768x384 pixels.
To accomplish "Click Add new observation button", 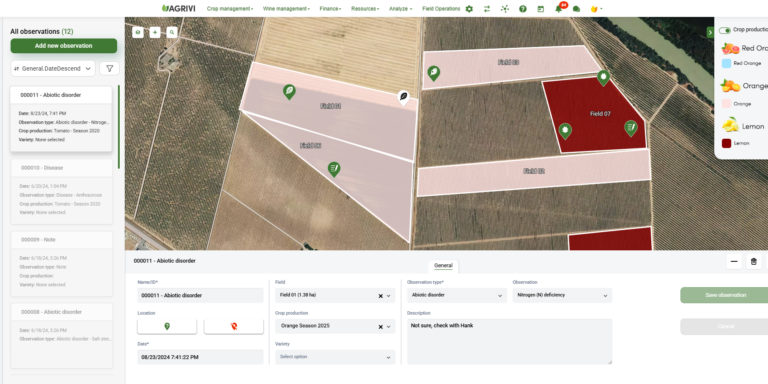I will pyautogui.click(x=64, y=46).
